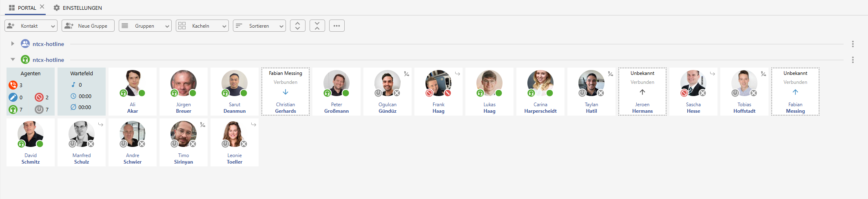Screen dimensions: 868x199
Task: Click the expand all groups arrows icon
Action: pos(298,26)
